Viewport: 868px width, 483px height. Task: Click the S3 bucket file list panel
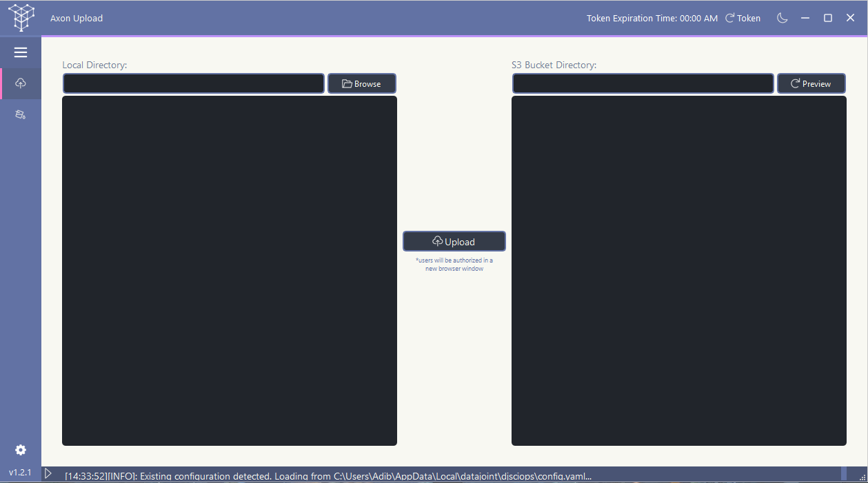coord(679,271)
